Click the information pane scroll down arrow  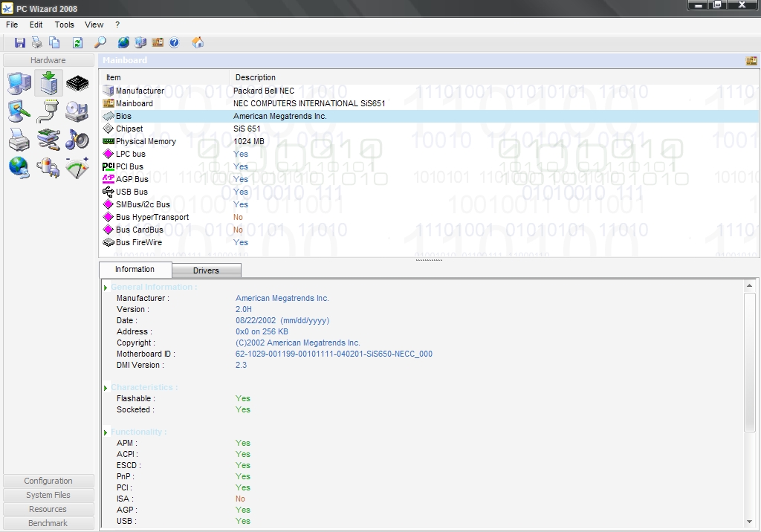tap(749, 522)
